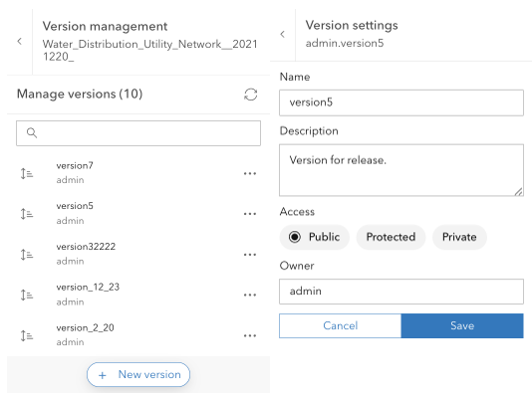Click the plus icon in New version

tap(103, 375)
